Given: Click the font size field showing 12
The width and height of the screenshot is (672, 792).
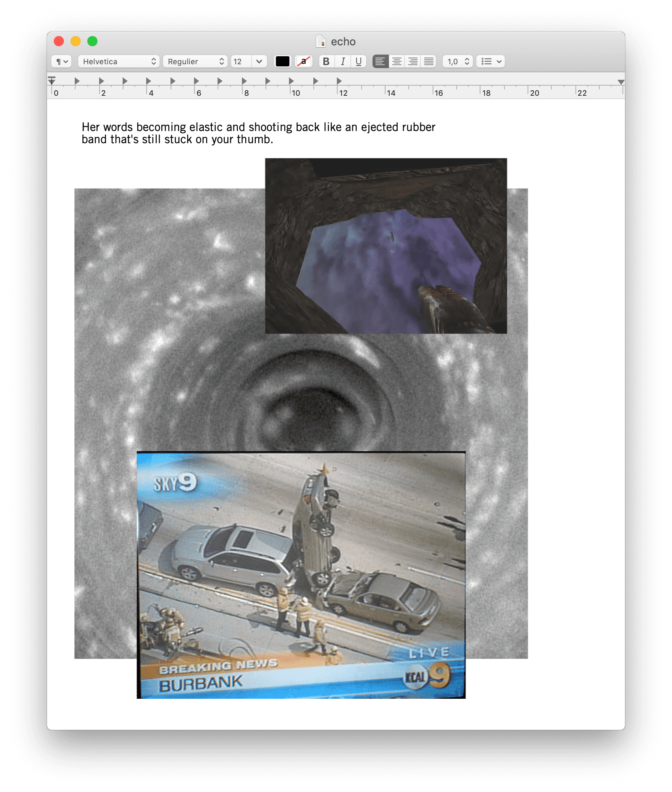Looking at the screenshot, I should (x=241, y=61).
